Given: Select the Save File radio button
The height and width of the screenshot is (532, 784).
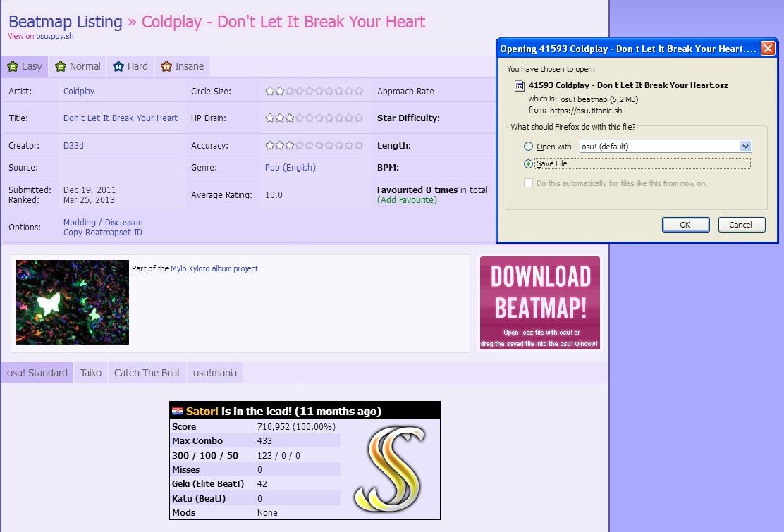Looking at the screenshot, I should [528, 164].
